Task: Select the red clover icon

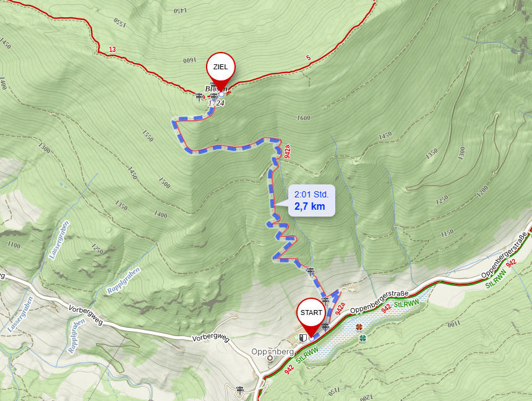Action: (x=359, y=327)
